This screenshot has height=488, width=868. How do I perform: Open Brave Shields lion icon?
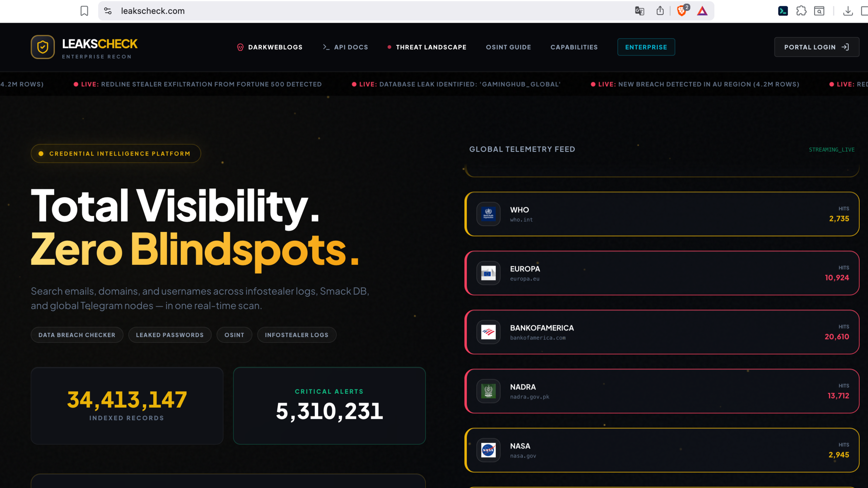[x=682, y=11]
